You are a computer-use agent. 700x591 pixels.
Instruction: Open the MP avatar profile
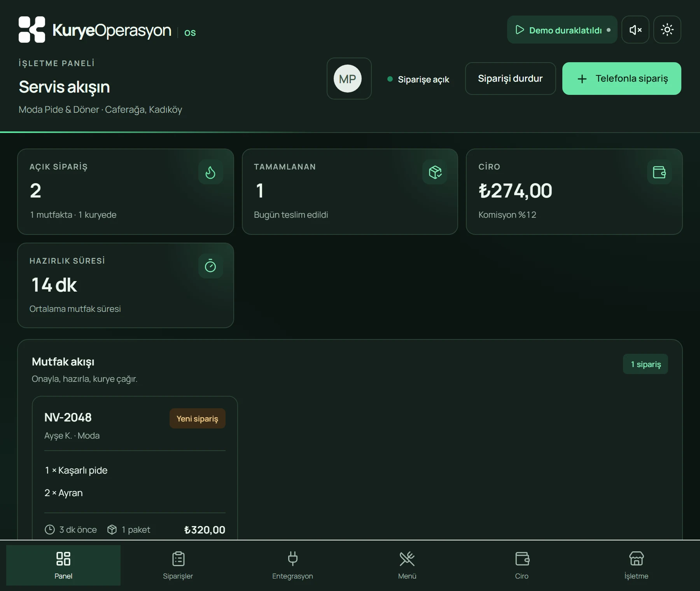[349, 79]
